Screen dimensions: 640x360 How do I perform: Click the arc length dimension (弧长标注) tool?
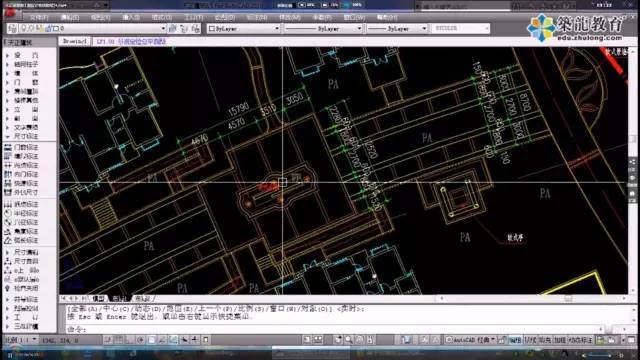point(22,240)
